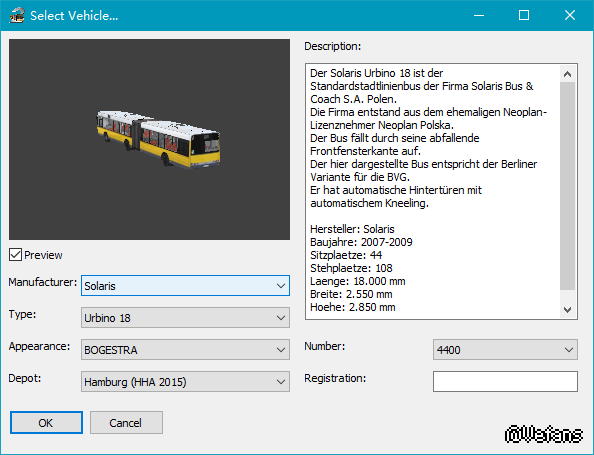Expand the Type dropdown showing Urbino 18
Image resolution: width=594 pixels, height=455 pixels.
tap(185, 317)
